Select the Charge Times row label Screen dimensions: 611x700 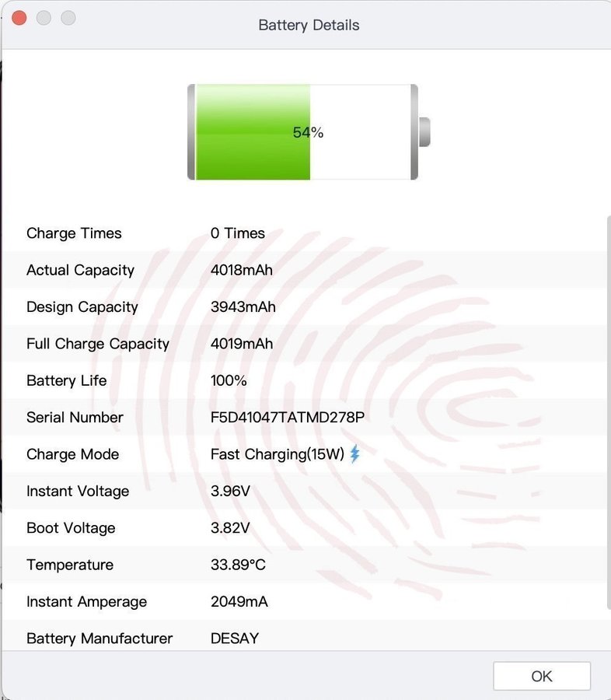point(74,233)
